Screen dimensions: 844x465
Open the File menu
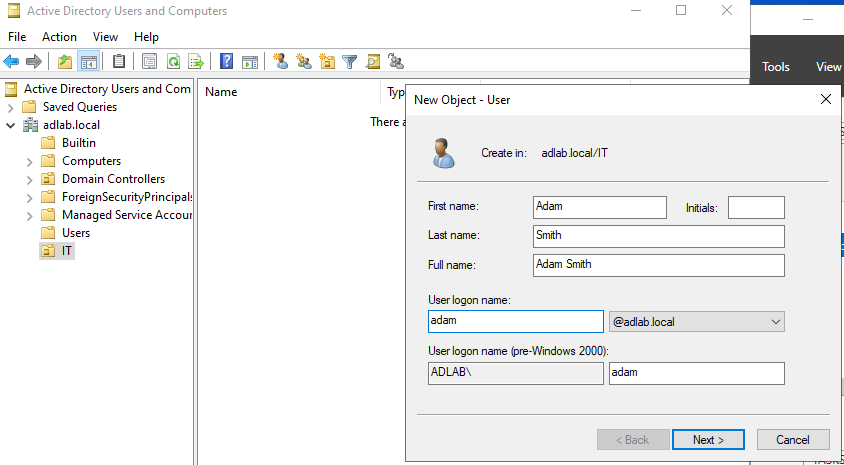pos(17,37)
